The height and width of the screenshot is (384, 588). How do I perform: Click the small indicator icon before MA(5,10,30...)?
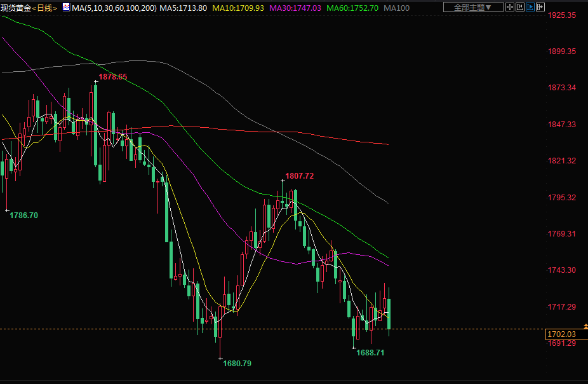65,8
